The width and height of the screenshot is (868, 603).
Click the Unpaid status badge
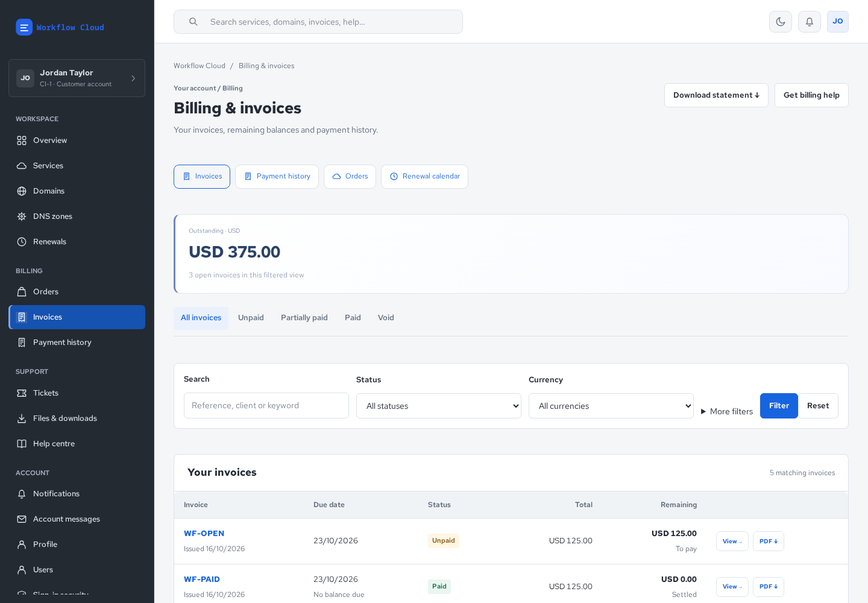point(444,541)
